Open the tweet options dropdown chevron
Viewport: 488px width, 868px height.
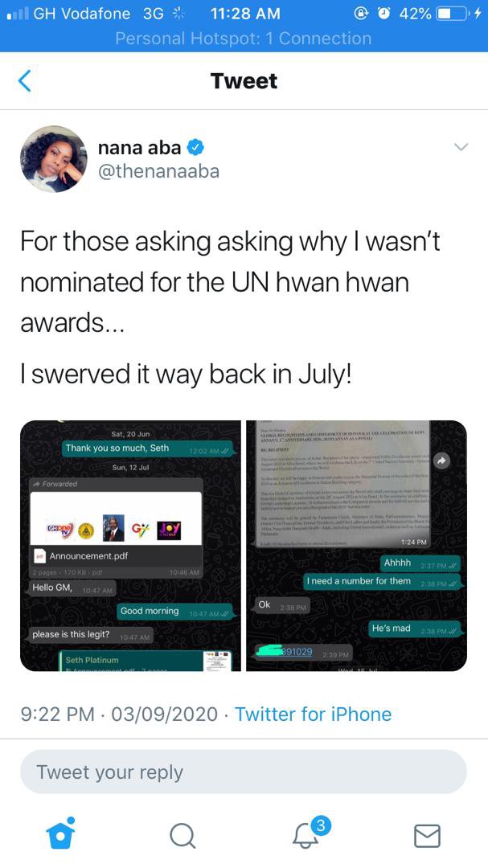461,147
